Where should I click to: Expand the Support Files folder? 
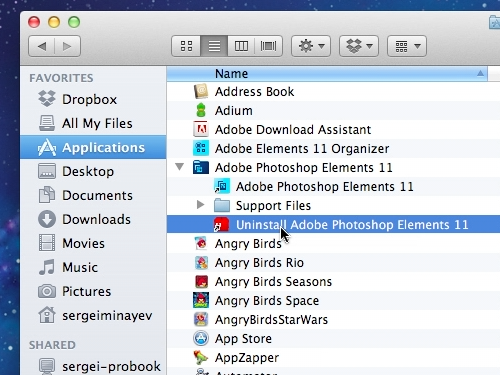click(x=200, y=204)
